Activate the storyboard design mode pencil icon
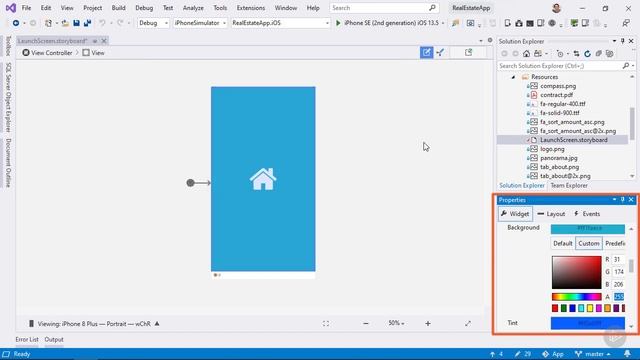Viewport: 640px width, 360px height. pyautogui.click(x=426, y=52)
